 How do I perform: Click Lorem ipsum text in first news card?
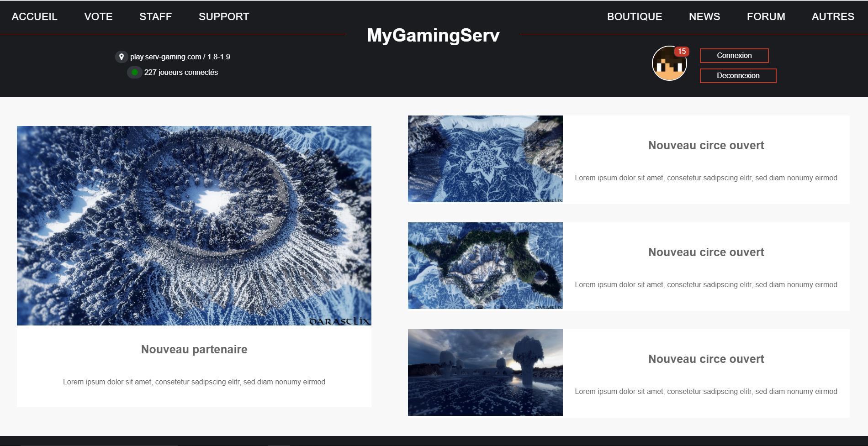(x=706, y=178)
